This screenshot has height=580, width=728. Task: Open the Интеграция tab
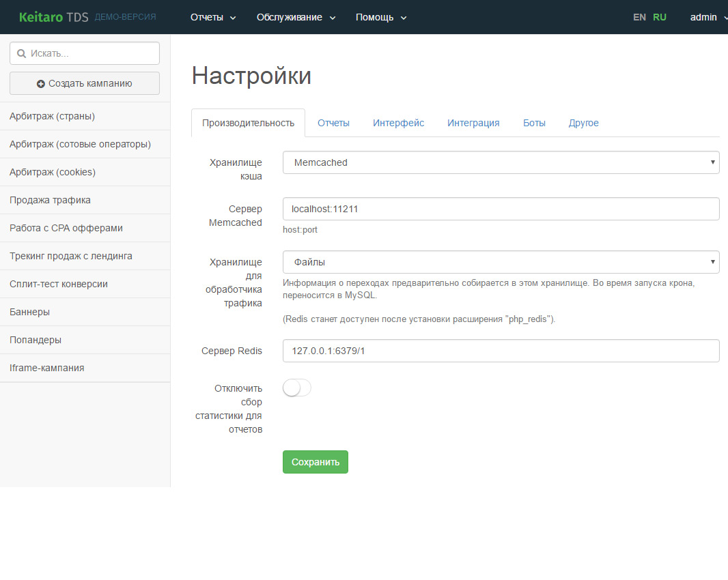473,123
